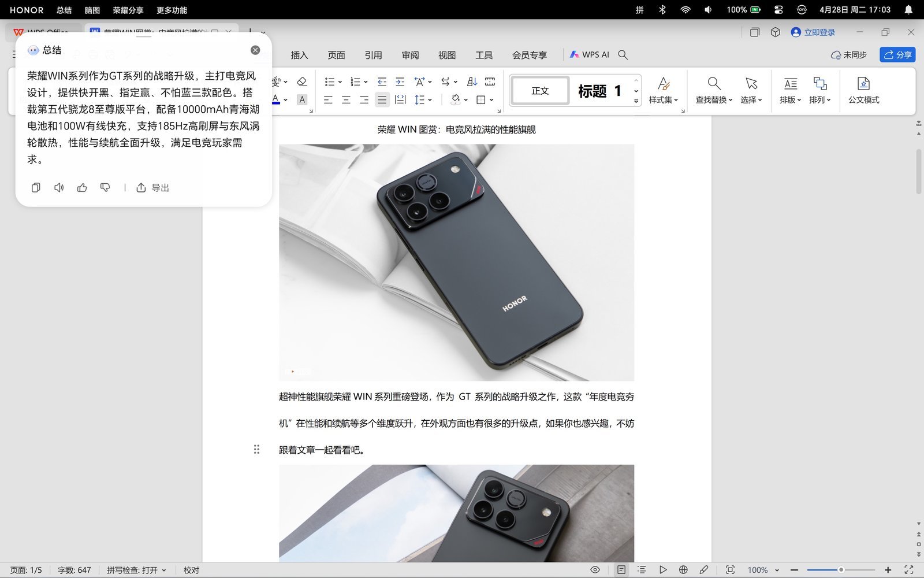924x578 pixels.
Task: Click the zoom slider handle in the status bar
Action: (841, 570)
